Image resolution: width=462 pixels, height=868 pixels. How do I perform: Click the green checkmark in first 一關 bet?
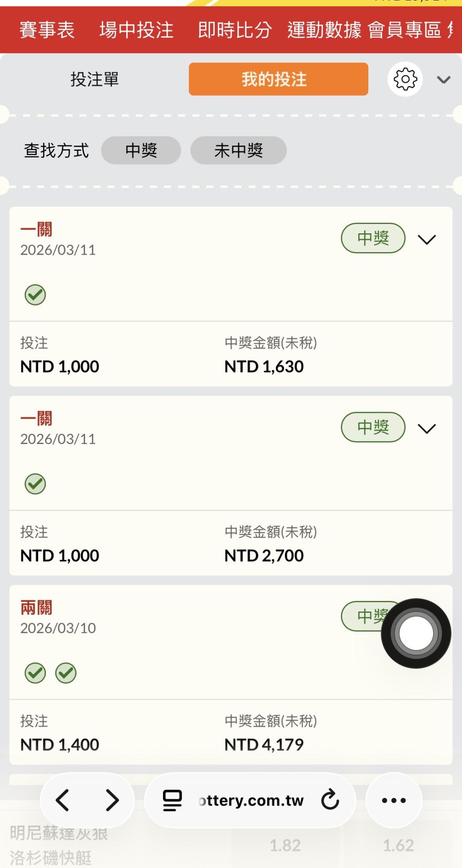pos(35,295)
